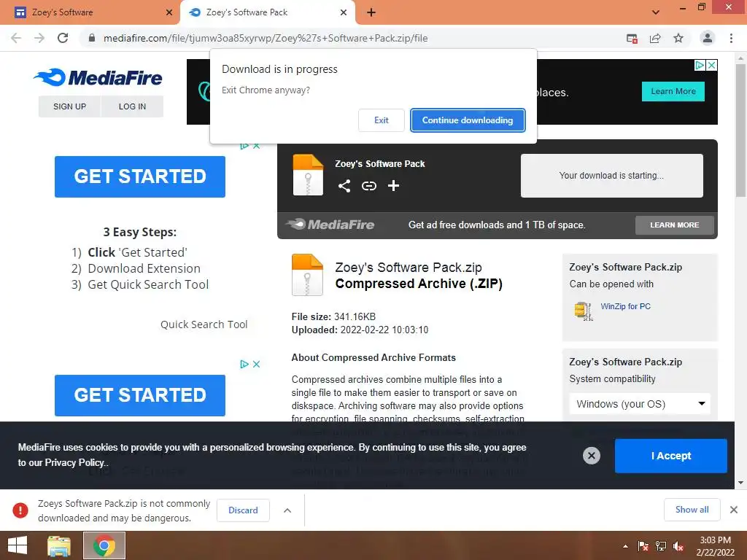747x560 pixels.
Task: Click the LEARN MORE button
Action: tap(674, 225)
